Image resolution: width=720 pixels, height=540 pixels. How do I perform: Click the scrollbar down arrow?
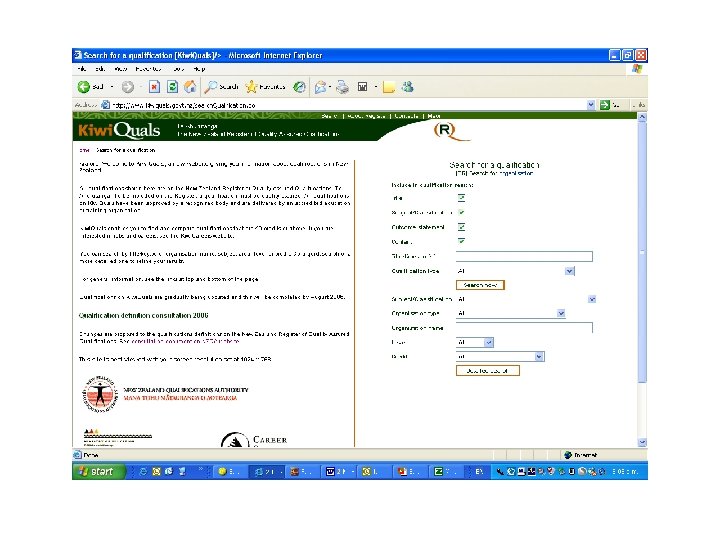[x=642, y=442]
